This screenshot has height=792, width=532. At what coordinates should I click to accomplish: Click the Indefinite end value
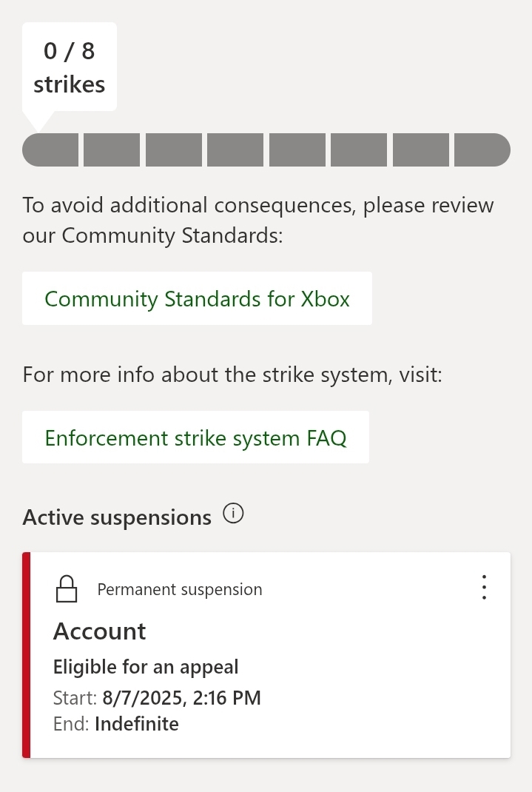coord(137,724)
